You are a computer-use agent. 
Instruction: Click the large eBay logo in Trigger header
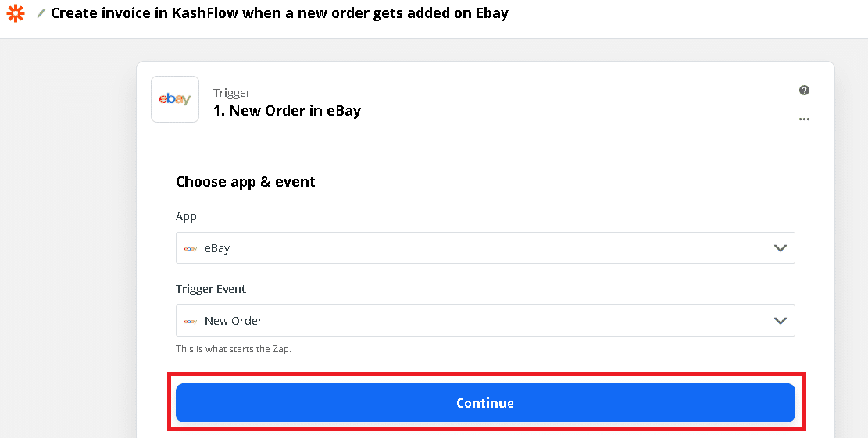175,99
